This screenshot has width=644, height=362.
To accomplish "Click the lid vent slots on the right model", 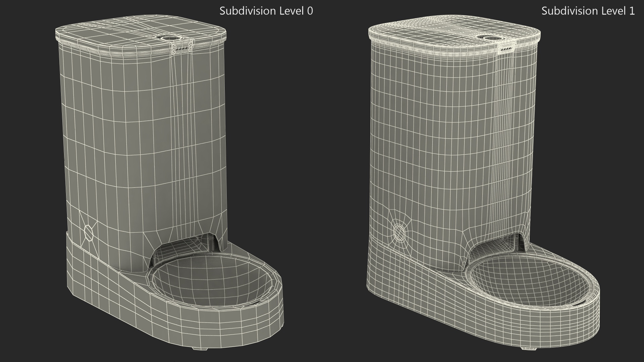I will pos(506,49).
